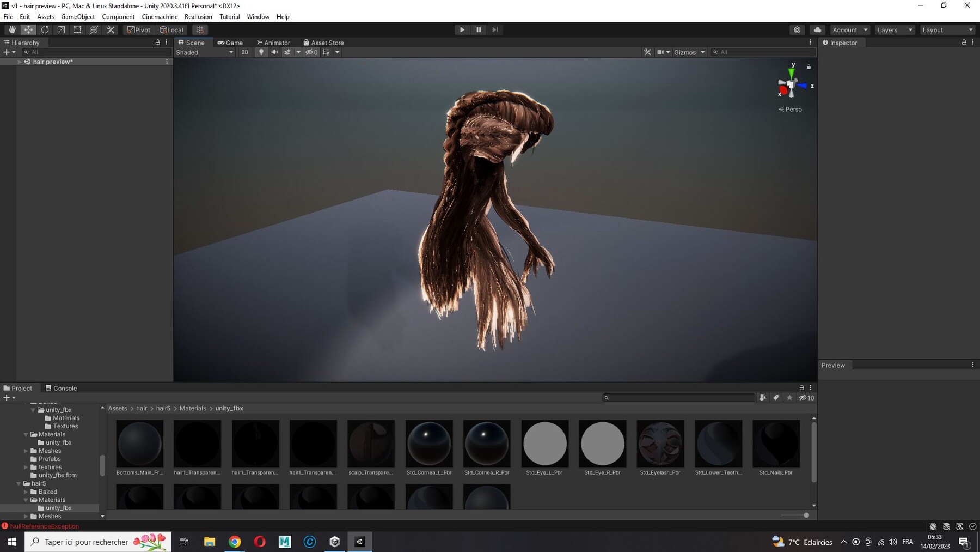Click the NullReferenceException error message
This screenshot has height=552, width=980.
click(x=45, y=526)
